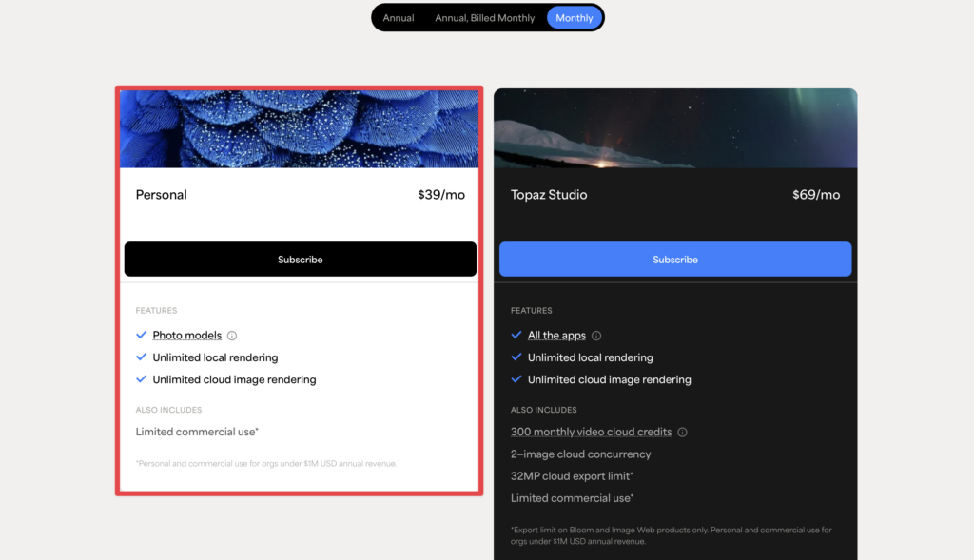Screen dimensions: 974x560
Task: Open the Photo models link
Action: (187, 336)
